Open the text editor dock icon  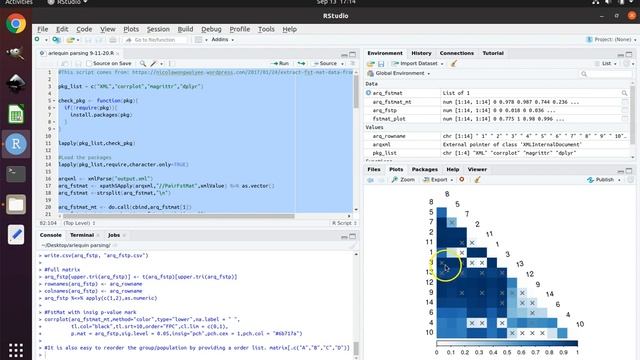(16, 234)
